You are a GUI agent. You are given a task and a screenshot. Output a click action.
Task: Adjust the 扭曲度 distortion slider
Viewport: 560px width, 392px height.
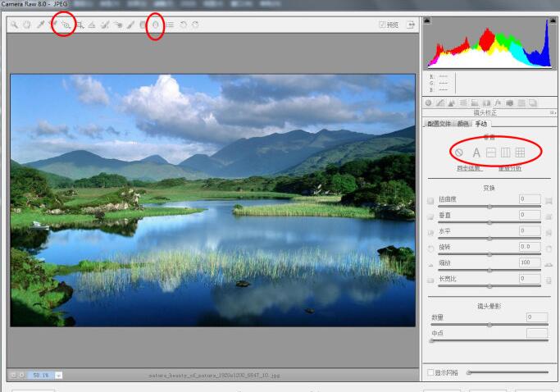tap(489, 207)
